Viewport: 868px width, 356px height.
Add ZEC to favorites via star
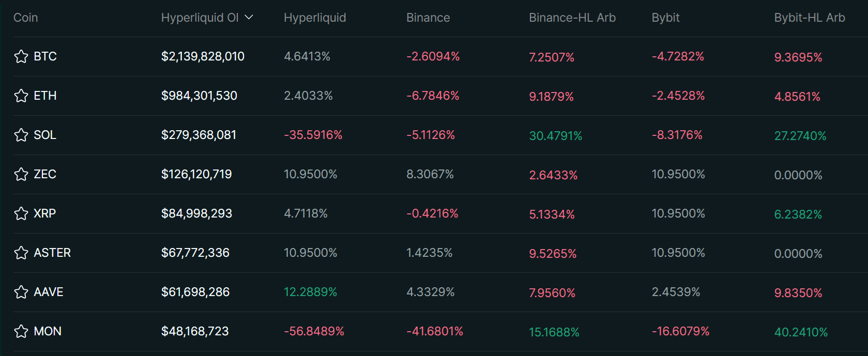point(21,174)
